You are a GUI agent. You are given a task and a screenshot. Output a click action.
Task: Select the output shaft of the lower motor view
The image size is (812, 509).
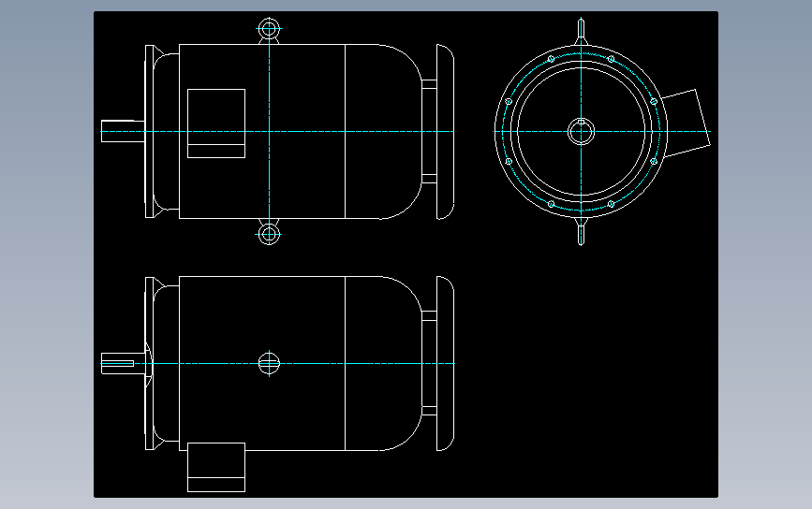pyautogui.click(x=123, y=363)
